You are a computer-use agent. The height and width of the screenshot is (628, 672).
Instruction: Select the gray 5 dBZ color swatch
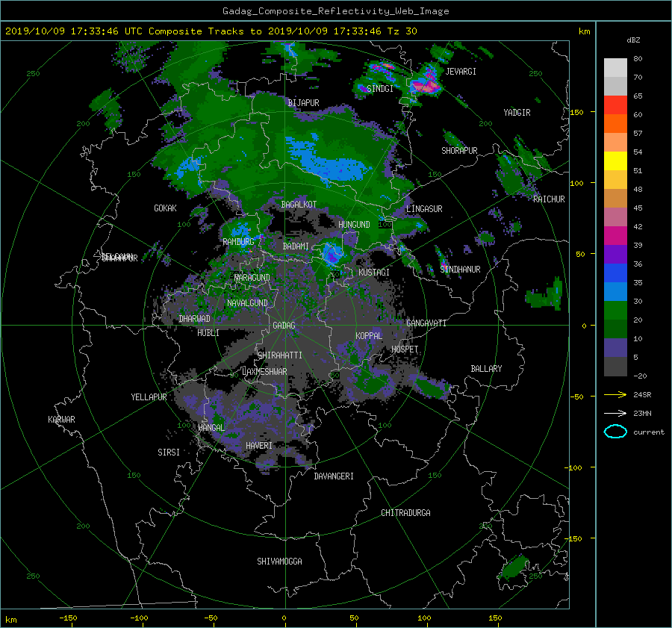pyautogui.click(x=615, y=366)
